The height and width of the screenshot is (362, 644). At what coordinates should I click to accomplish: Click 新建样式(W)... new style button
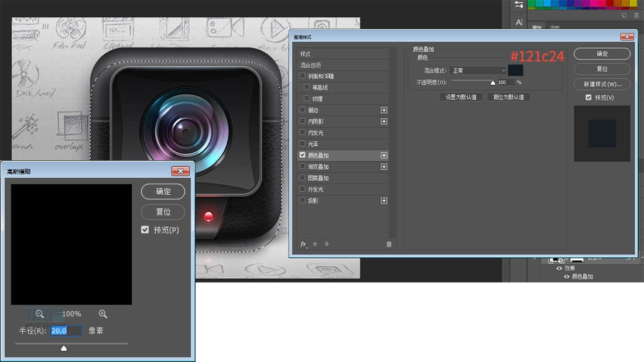click(x=602, y=84)
